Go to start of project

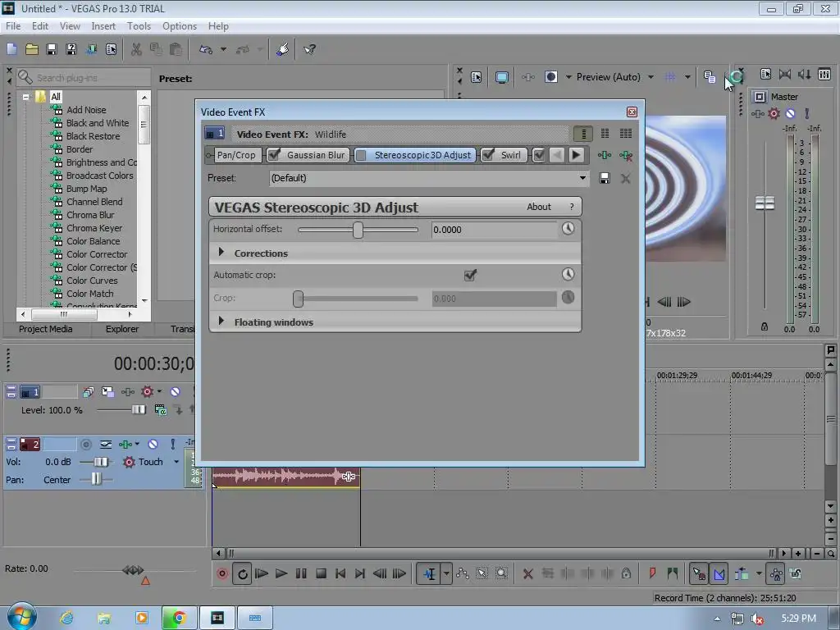340,573
